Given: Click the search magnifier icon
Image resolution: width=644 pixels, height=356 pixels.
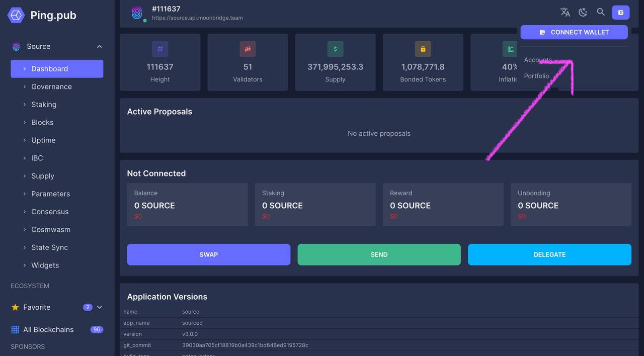Looking at the screenshot, I should click(601, 12).
